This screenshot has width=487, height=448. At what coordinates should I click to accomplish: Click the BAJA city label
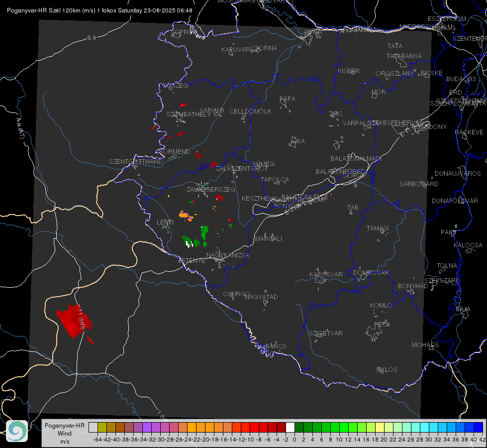[x=463, y=309]
